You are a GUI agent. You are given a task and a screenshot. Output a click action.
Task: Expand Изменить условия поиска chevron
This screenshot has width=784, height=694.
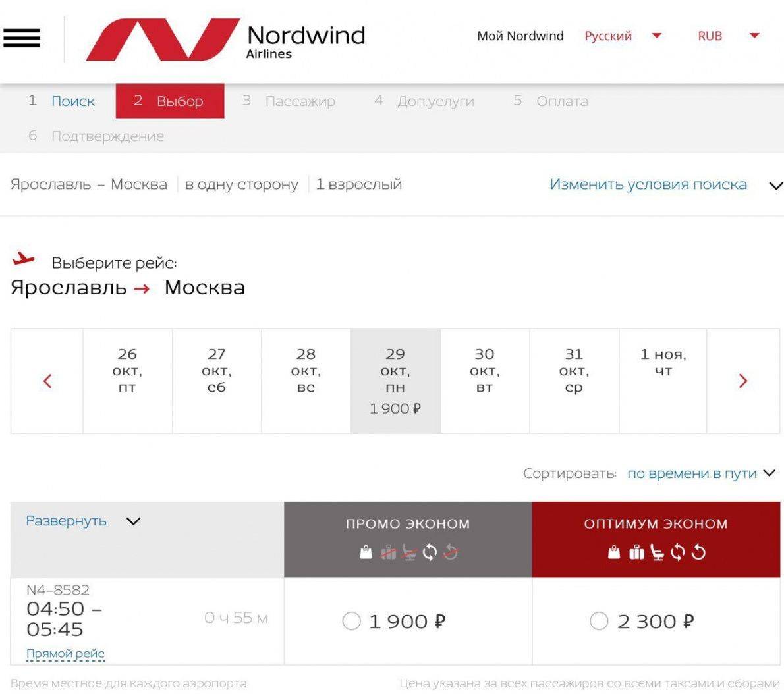775,186
